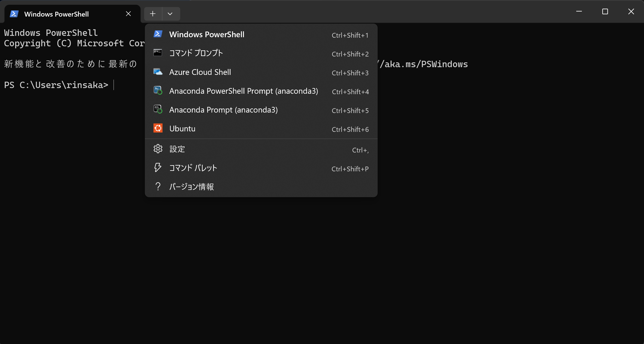Click the settings gear icon
Image resolution: width=644 pixels, height=344 pixels.
[158, 149]
